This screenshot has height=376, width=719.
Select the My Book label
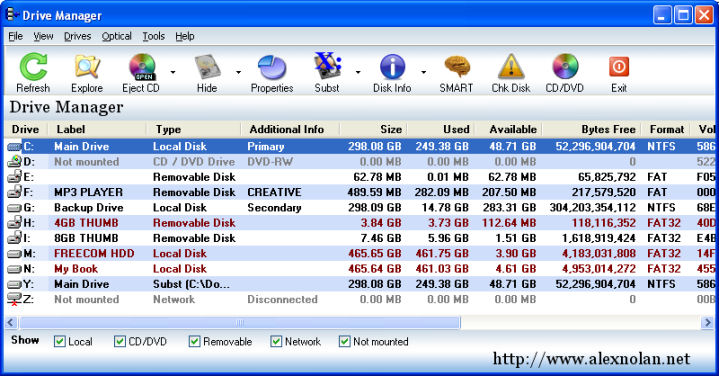click(x=76, y=269)
